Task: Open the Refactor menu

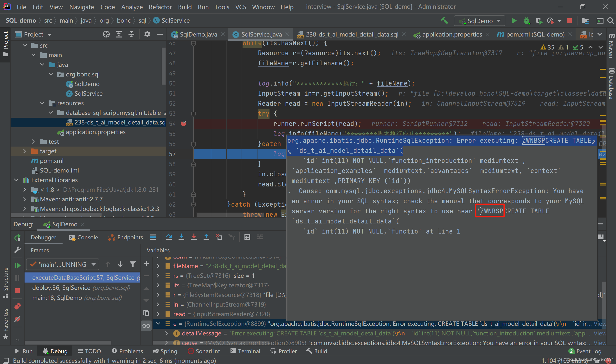Action: pyautogui.click(x=160, y=7)
